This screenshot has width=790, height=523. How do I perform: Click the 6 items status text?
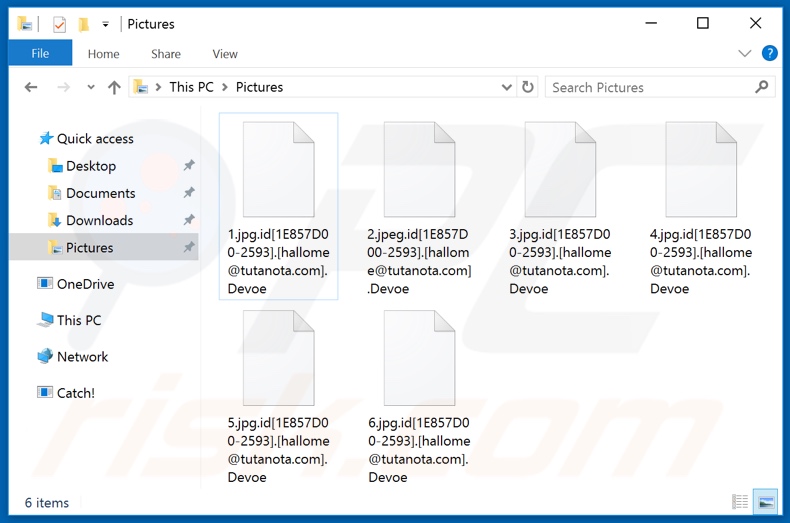(x=47, y=503)
